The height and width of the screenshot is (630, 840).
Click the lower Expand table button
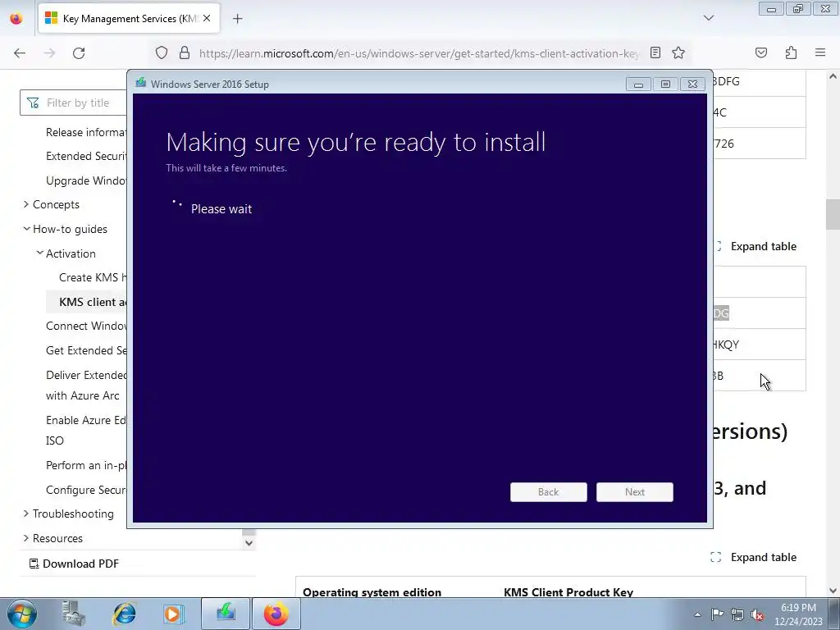753,557
